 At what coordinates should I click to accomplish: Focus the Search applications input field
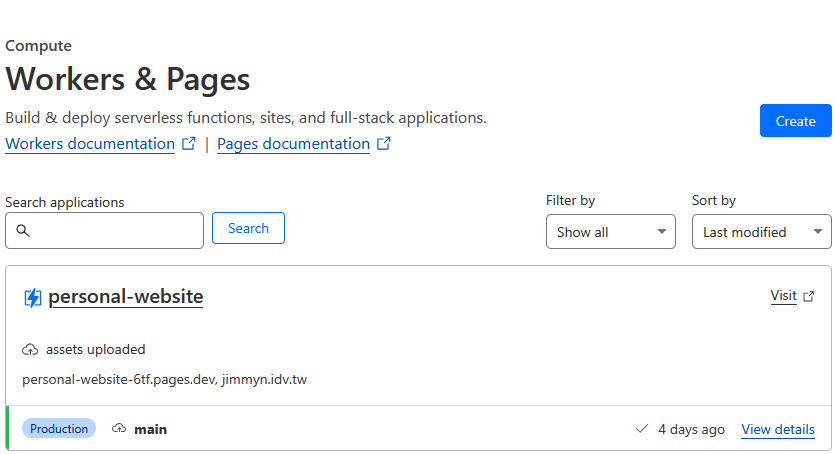pyautogui.click(x=104, y=230)
